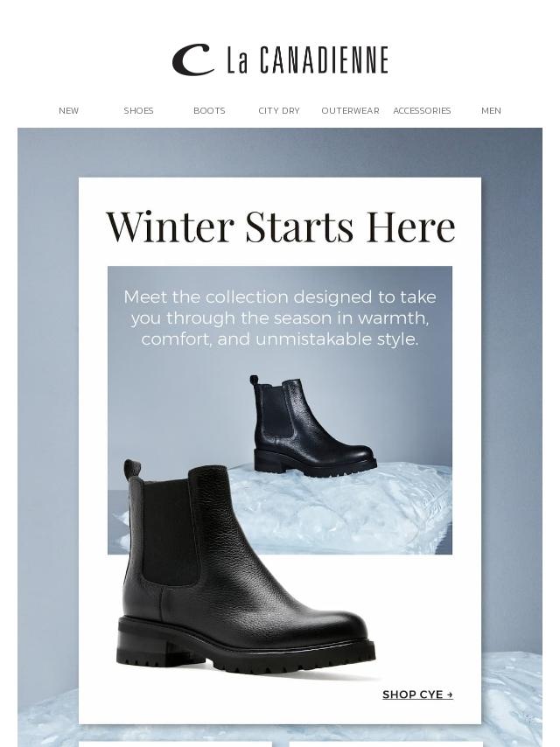
Task: Open the SHOES category
Action: pyautogui.click(x=139, y=110)
